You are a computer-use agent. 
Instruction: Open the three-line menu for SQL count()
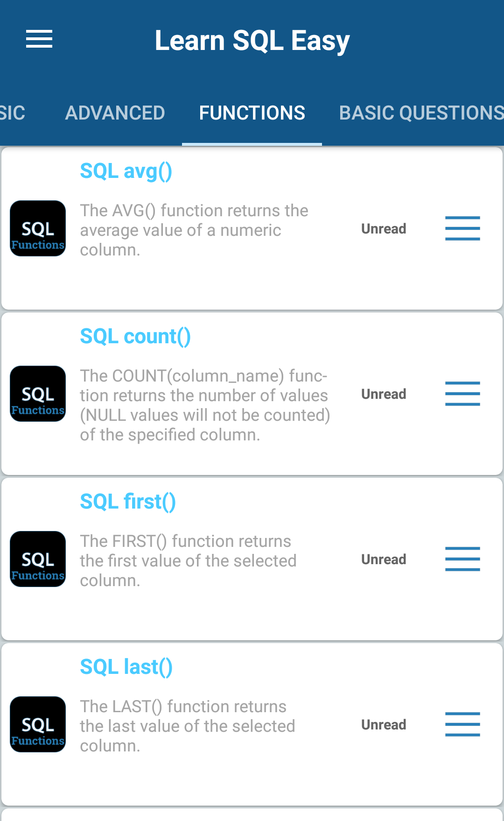click(x=462, y=394)
